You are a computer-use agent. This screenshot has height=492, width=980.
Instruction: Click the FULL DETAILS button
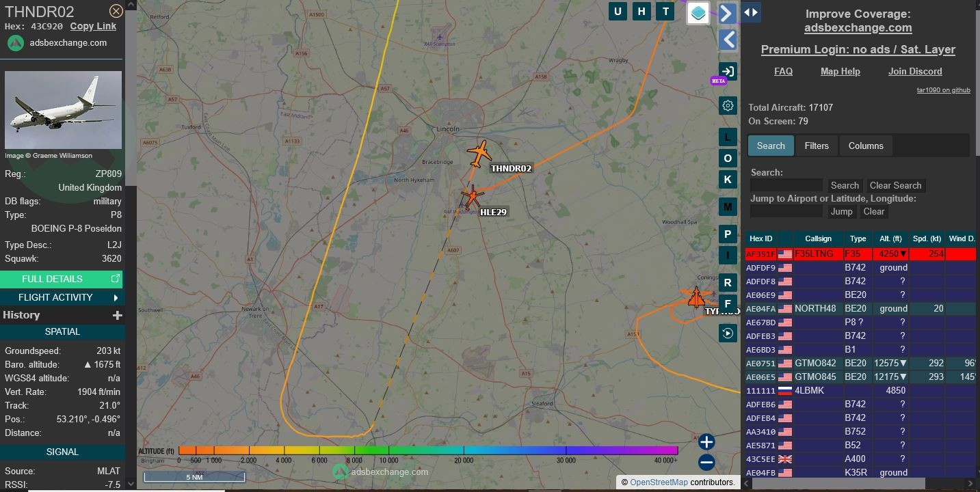click(x=62, y=279)
